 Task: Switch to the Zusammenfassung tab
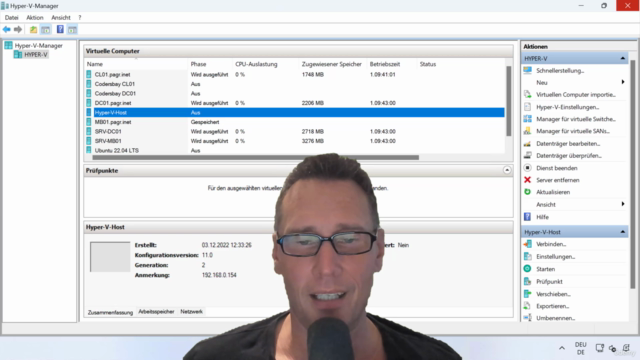point(110,312)
